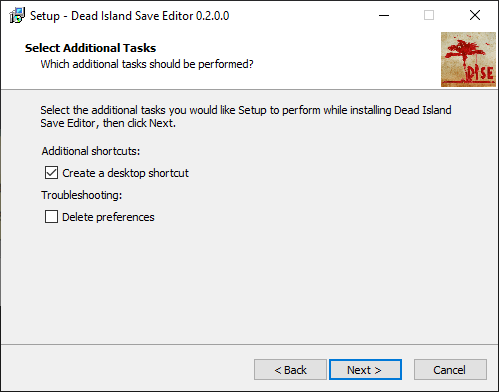Click the blank gray area below Delete preferences
The height and width of the screenshot is (392, 499).
249,283
